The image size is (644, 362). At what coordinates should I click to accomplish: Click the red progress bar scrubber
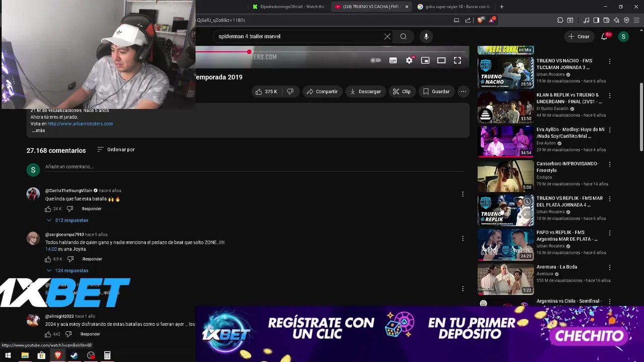tap(249, 52)
